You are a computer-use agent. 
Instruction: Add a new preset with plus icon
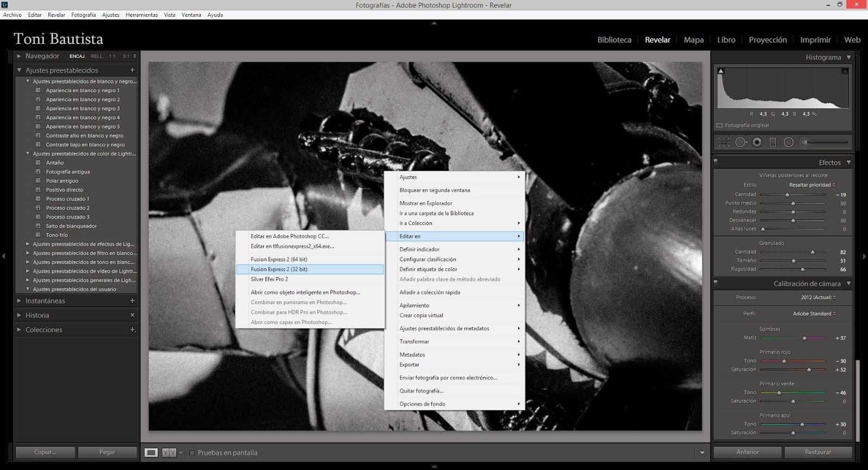click(132, 70)
